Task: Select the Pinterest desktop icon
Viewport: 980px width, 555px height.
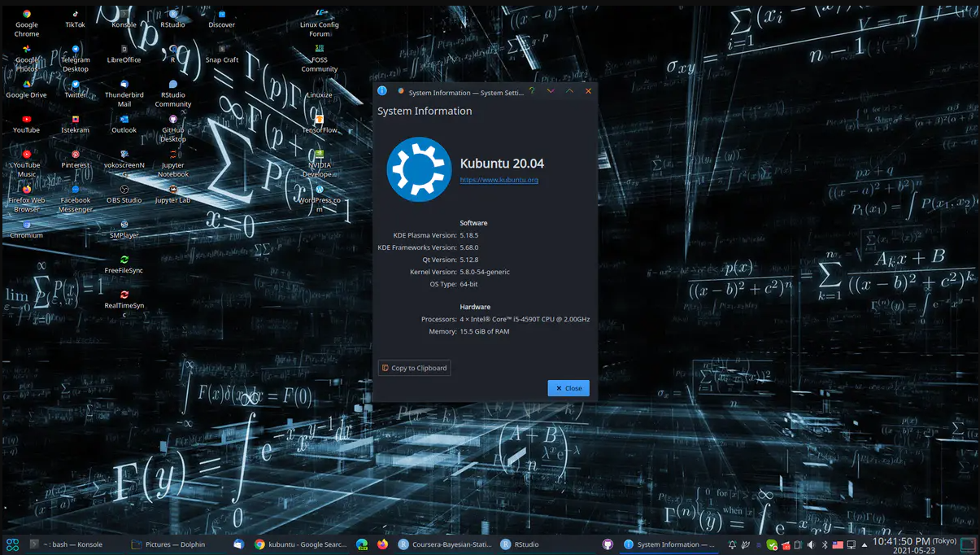Action: click(75, 159)
